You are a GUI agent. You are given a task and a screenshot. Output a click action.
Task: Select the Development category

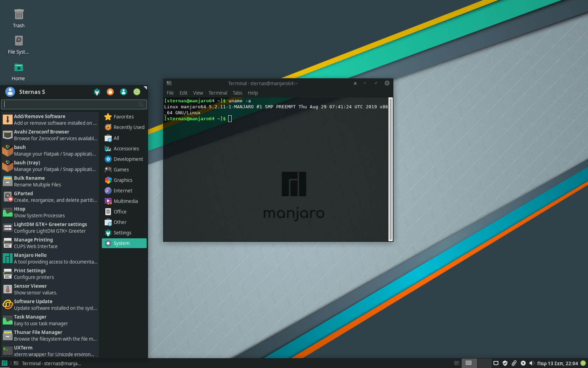124,159
